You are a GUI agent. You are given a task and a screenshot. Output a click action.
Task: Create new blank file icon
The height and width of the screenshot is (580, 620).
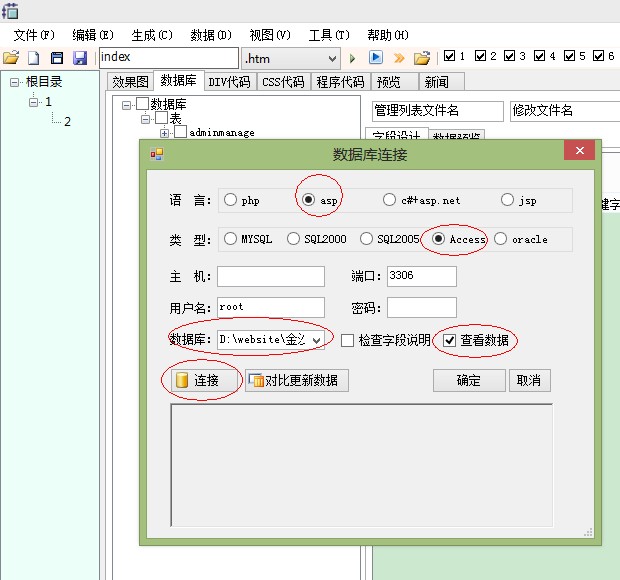(x=34, y=58)
